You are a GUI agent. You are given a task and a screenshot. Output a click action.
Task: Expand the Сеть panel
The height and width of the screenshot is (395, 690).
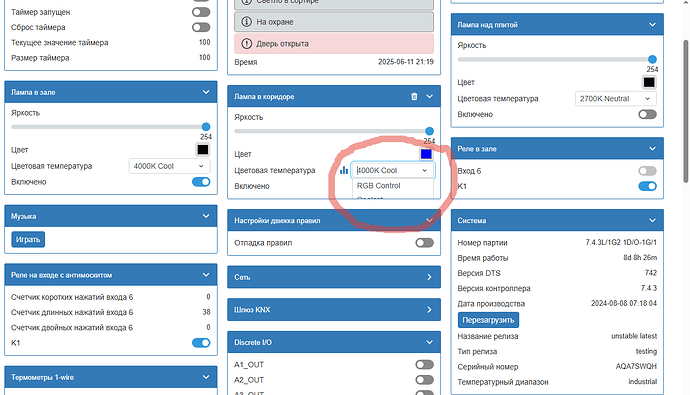(x=429, y=277)
